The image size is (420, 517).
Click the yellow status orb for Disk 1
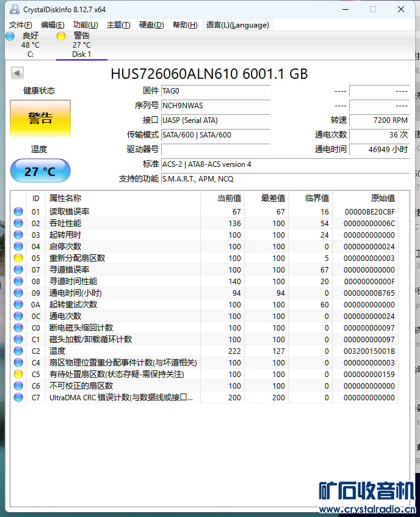(x=61, y=36)
